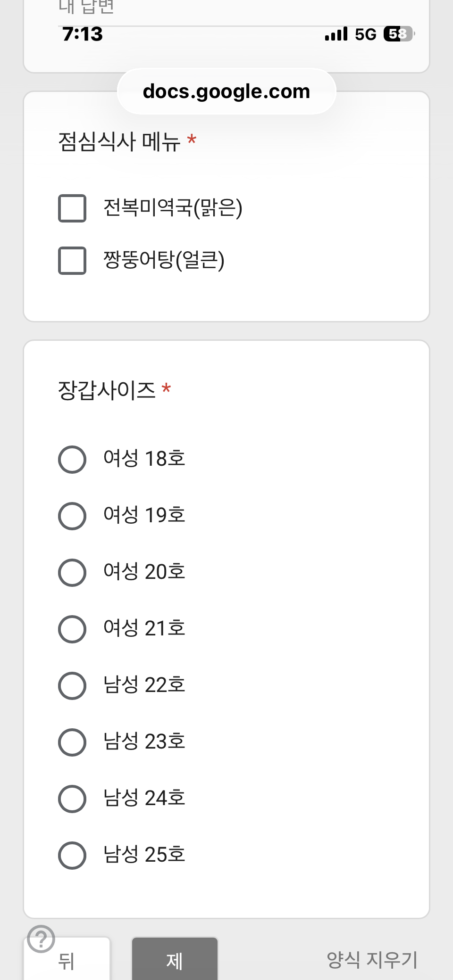
Task: Tap the 5G network indicator
Action: 366,34
